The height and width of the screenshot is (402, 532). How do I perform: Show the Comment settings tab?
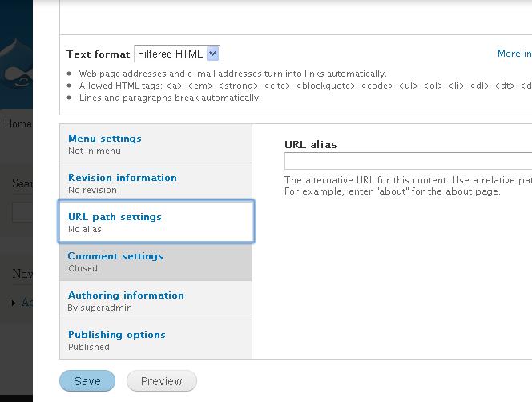[x=115, y=256]
